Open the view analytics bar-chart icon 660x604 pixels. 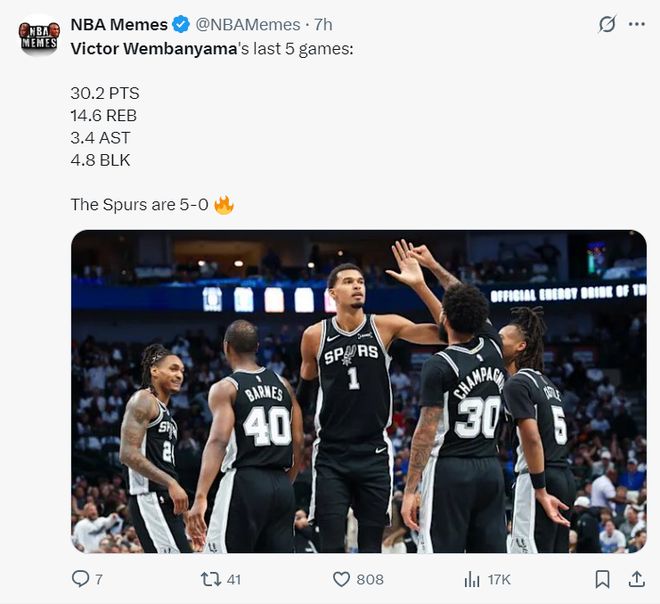pos(472,579)
